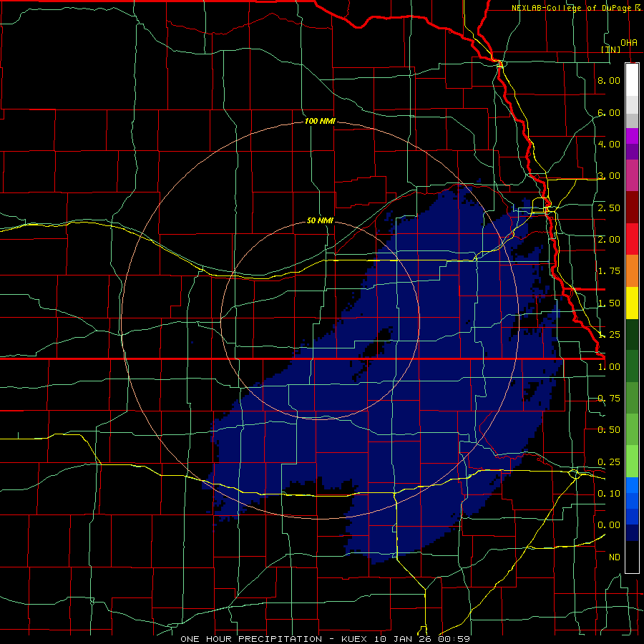Click the 0.10 legend value
Image resolution: width=644 pixels, height=644 pixels.
(609, 494)
